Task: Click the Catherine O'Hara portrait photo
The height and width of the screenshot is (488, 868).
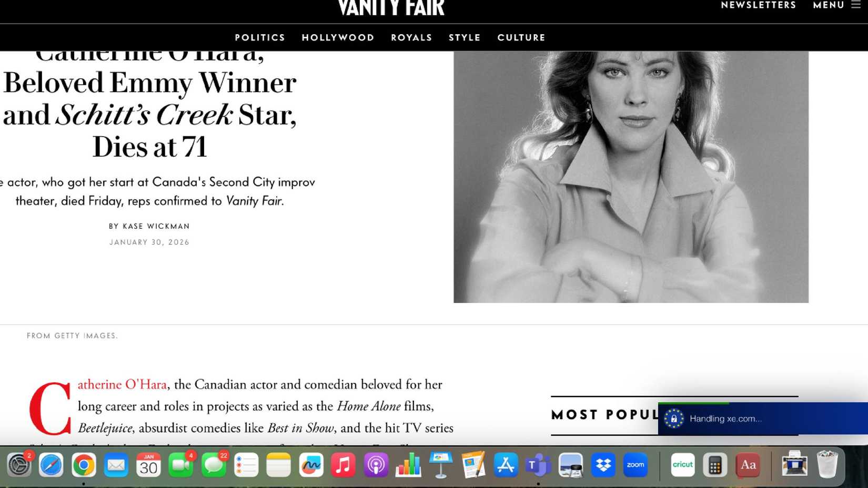Action: point(631,177)
